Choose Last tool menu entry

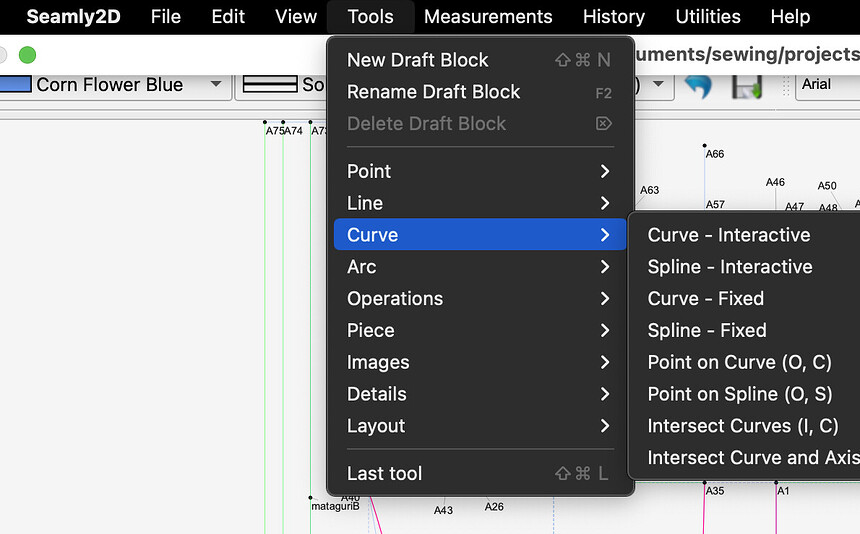480,473
